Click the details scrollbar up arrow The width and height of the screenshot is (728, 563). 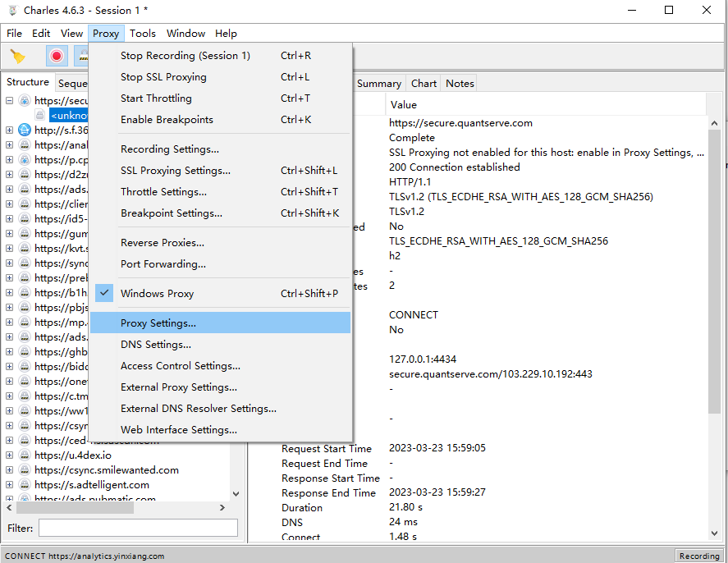[x=715, y=123]
